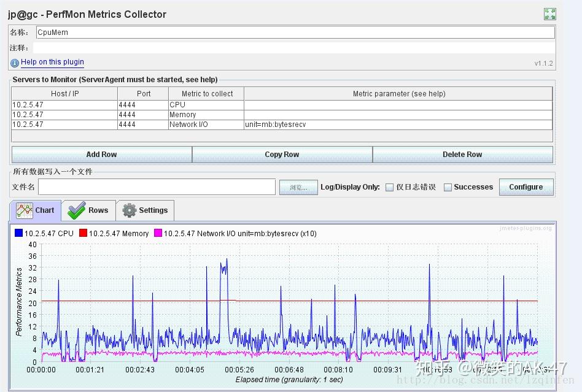Click port 4444 in the CPU row

pyautogui.click(x=143, y=105)
